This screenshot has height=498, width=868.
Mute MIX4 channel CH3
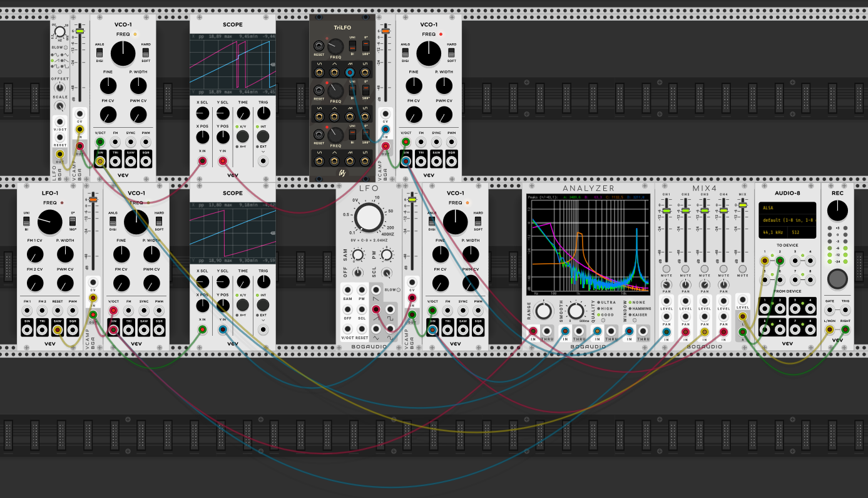pos(705,268)
